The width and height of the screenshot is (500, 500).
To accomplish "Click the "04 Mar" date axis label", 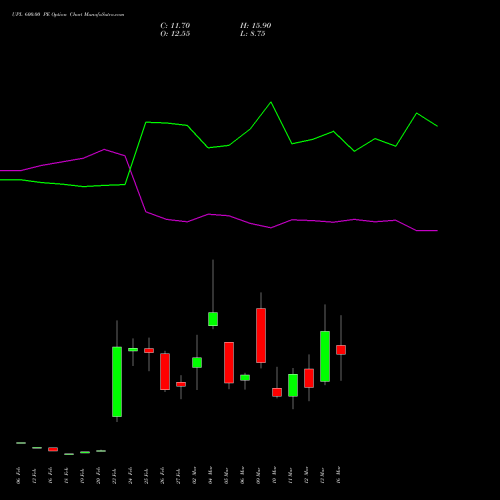I will [210, 475].
